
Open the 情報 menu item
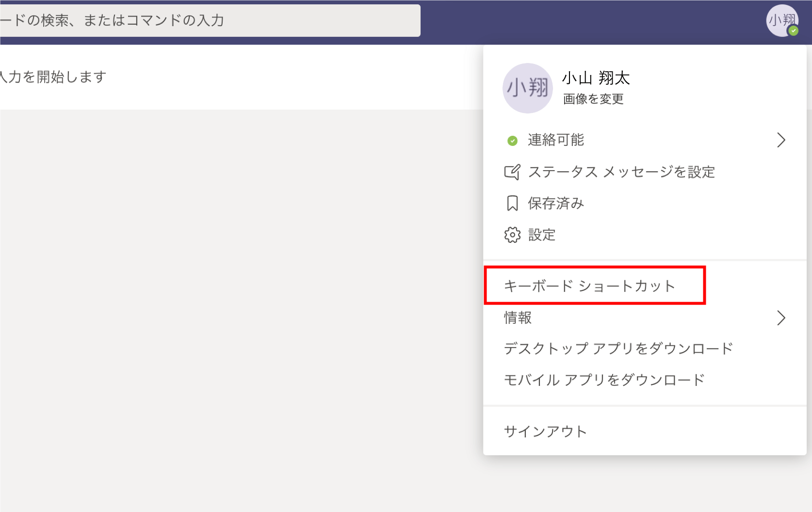coord(518,318)
